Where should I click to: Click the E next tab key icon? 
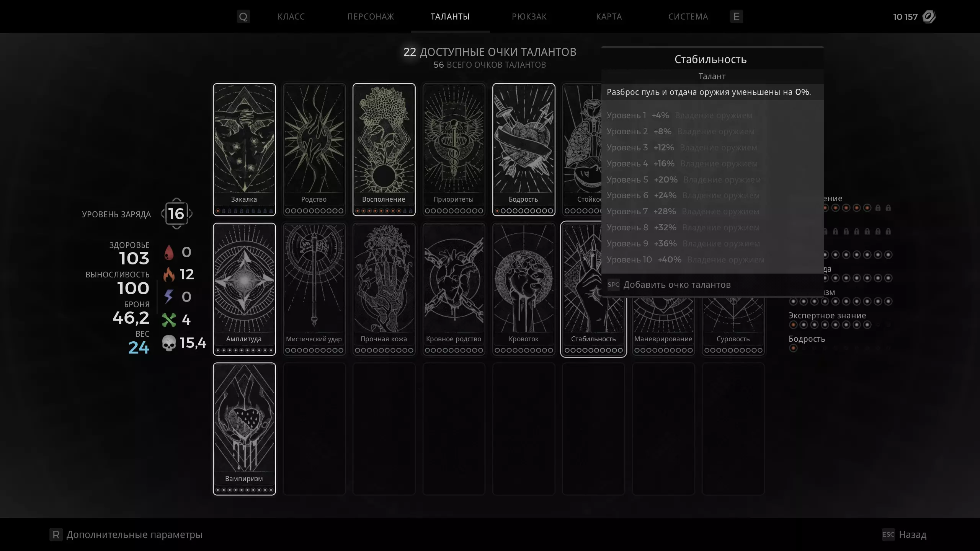737,16
